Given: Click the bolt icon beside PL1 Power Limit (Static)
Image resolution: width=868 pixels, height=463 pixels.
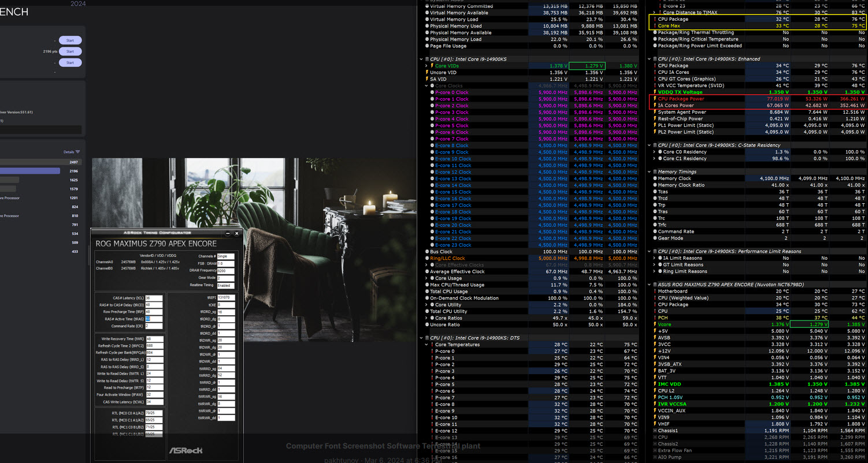Looking at the screenshot, I should point(655,125).
